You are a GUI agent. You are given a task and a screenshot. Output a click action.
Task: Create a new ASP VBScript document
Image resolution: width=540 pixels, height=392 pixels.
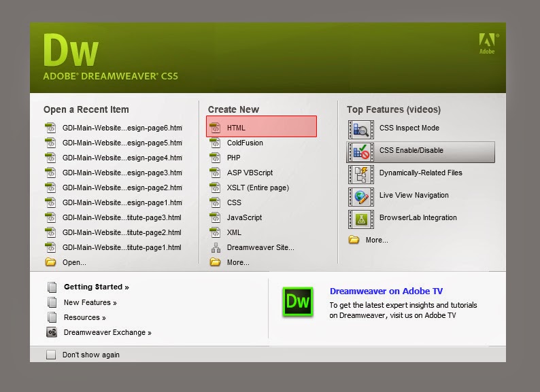(x=250, y=173)
